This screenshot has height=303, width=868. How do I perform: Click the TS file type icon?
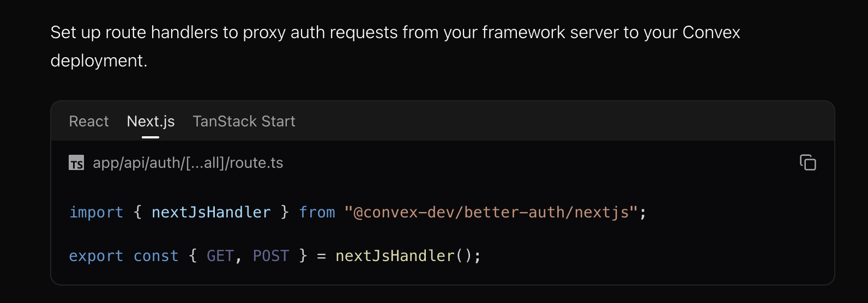point(76,163)
